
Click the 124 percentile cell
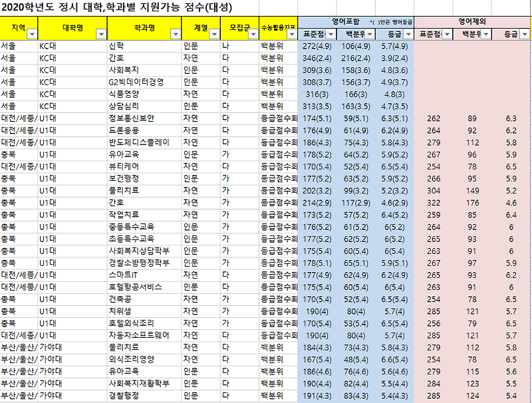472,396
